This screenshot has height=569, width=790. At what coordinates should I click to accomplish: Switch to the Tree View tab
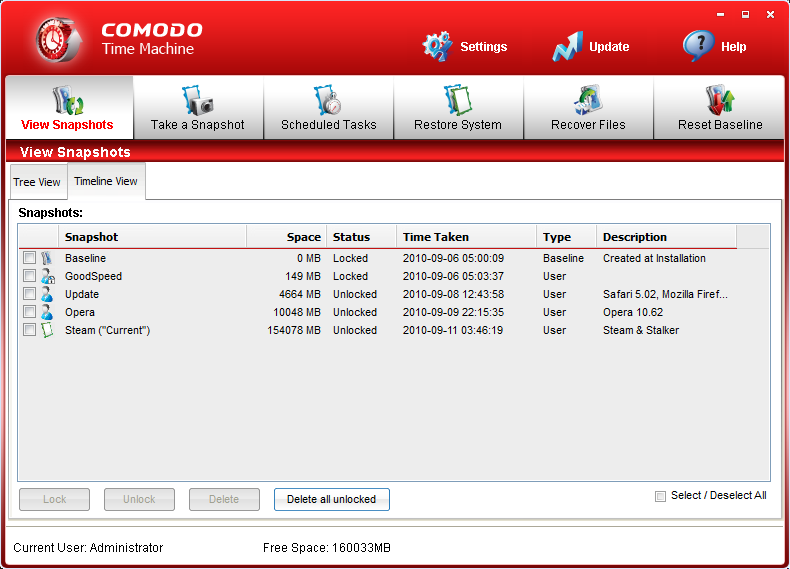37,182
